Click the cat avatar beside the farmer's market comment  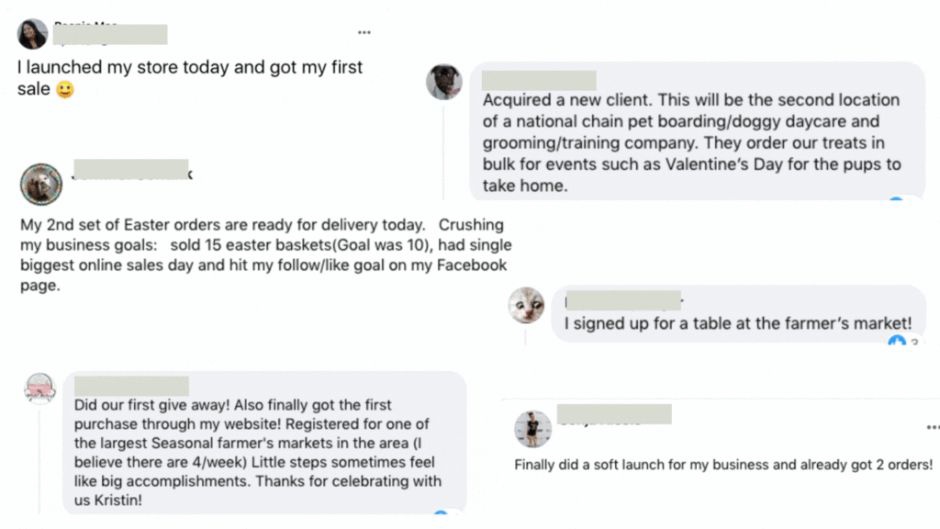click(526, 305)
